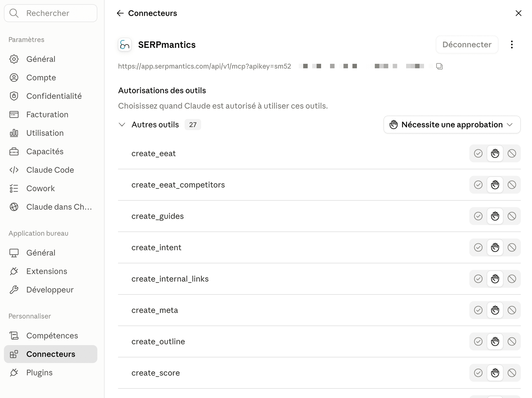This screenshot has height=398, width=532.
Task: Always allow the create_guides tool
Action: coord(478,216)
